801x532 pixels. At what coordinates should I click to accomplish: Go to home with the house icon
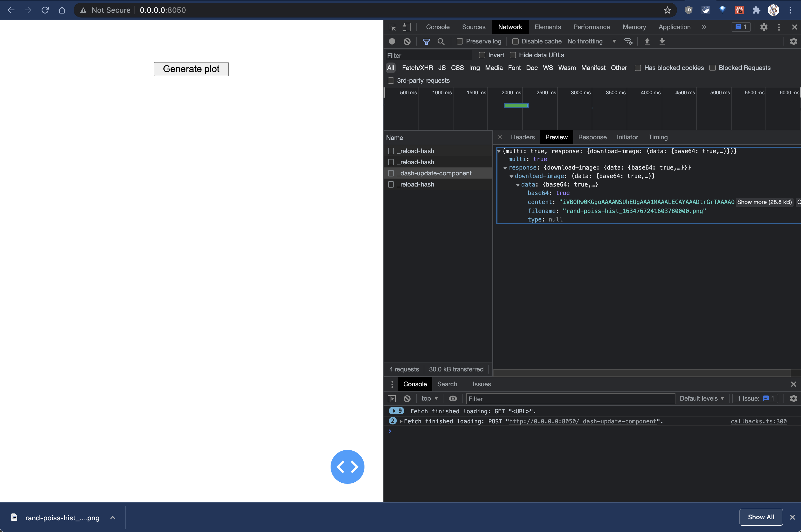62,10
